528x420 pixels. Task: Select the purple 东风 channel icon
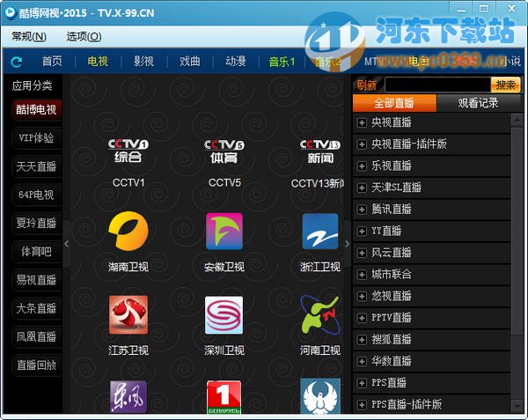point(128,397)
